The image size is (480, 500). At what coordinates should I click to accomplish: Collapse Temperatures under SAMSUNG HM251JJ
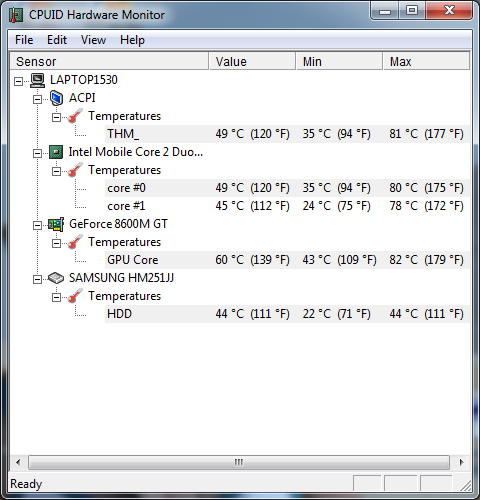tap(57, 297)
